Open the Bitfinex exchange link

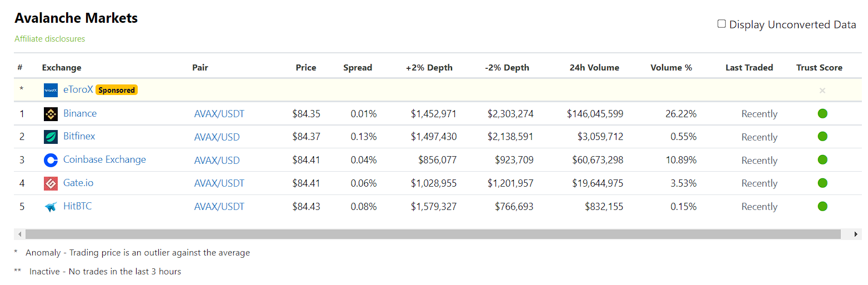(x=79, y=136)
